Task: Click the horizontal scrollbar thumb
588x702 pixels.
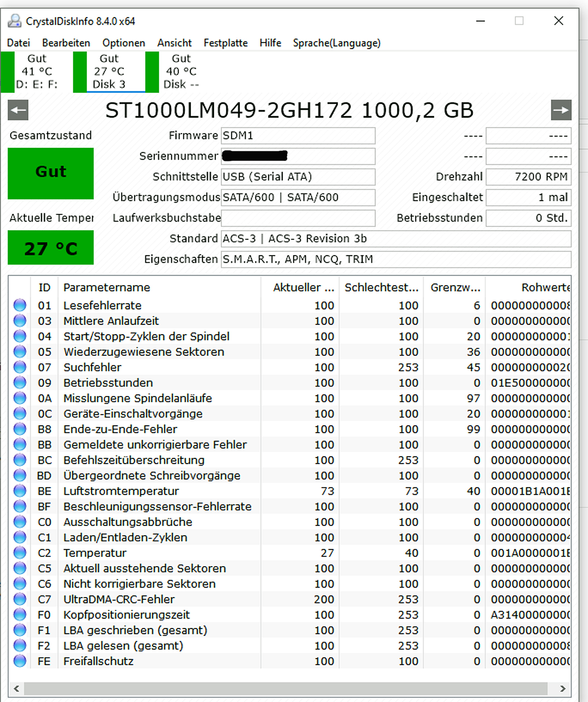Action: pos(286,688)
